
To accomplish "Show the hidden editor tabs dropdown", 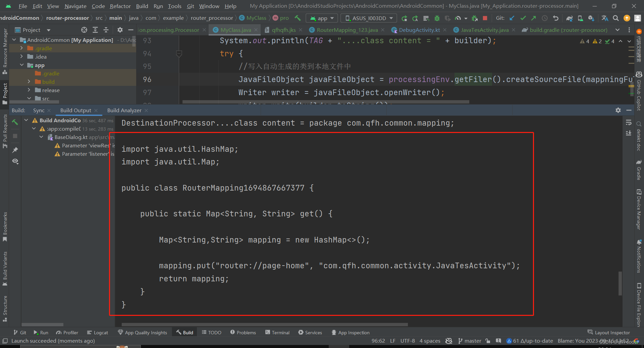I will pos(618,30).
